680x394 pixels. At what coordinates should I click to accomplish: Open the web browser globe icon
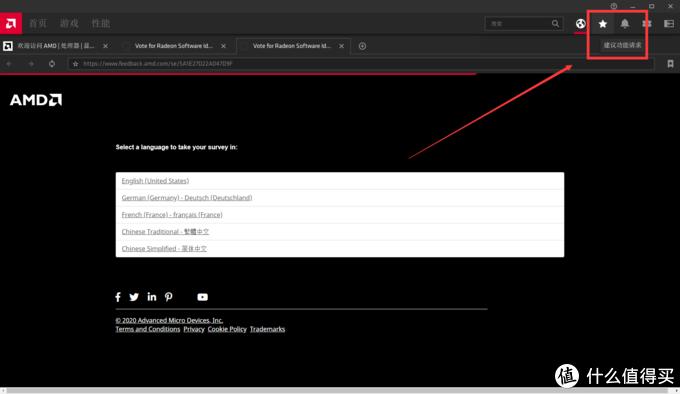[x=580, y=23]
